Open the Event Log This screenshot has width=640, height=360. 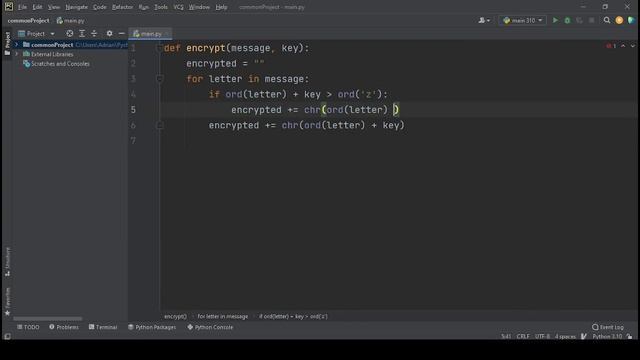(608, 327)
